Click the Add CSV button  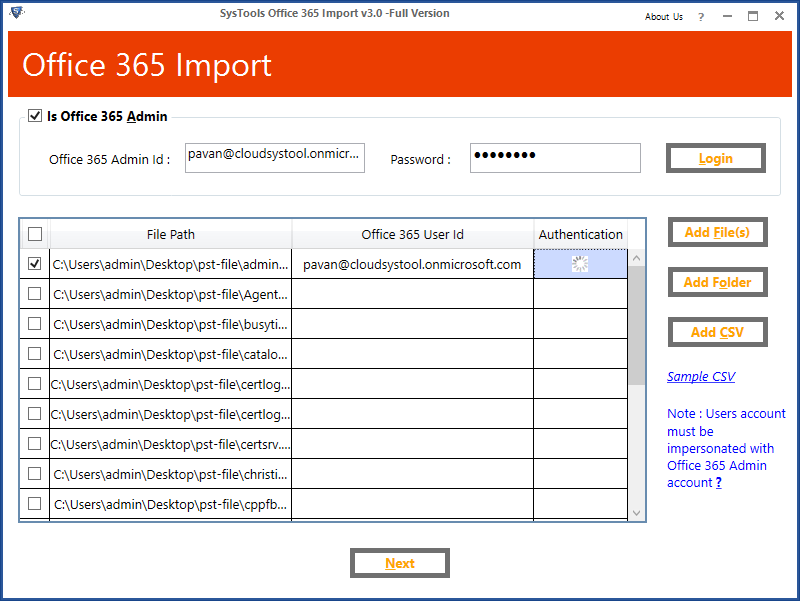click(x=717, y=332)
